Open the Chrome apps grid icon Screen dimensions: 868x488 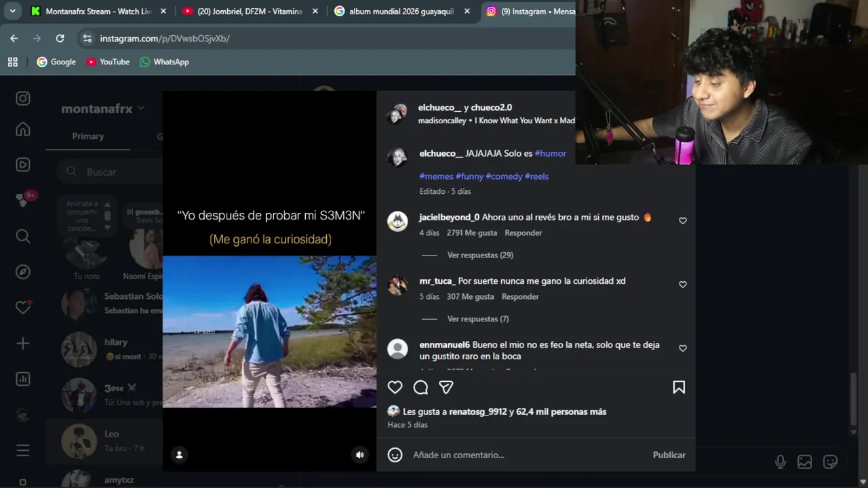point(12,62)
